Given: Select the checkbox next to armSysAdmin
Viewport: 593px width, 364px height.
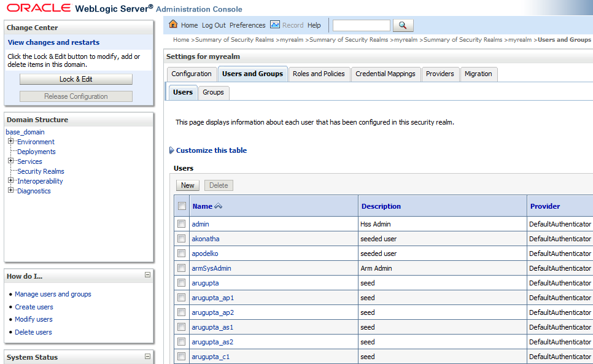Looking at the screenshot, I should tap(181, 268).
